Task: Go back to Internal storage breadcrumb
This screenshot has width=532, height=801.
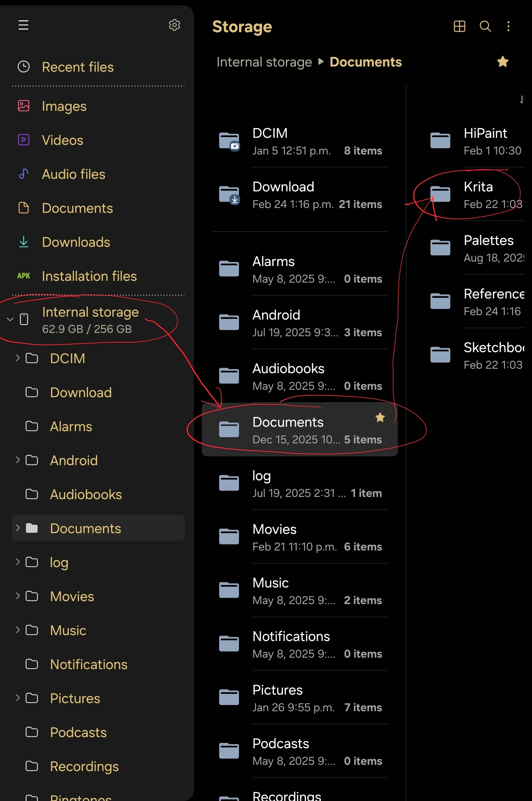Action: tap(264, 62)
